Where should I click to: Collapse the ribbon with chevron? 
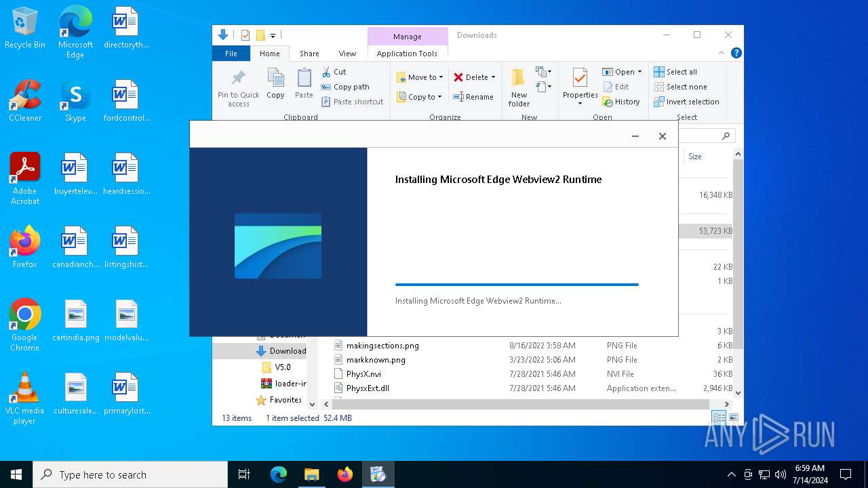pyautogui.click(x=722, y=53)
